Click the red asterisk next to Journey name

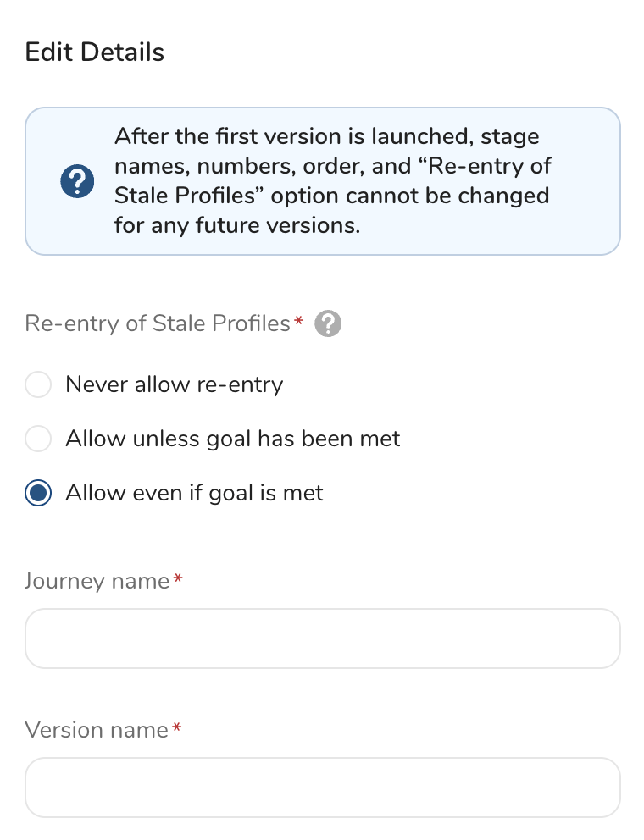pos(178,579)
